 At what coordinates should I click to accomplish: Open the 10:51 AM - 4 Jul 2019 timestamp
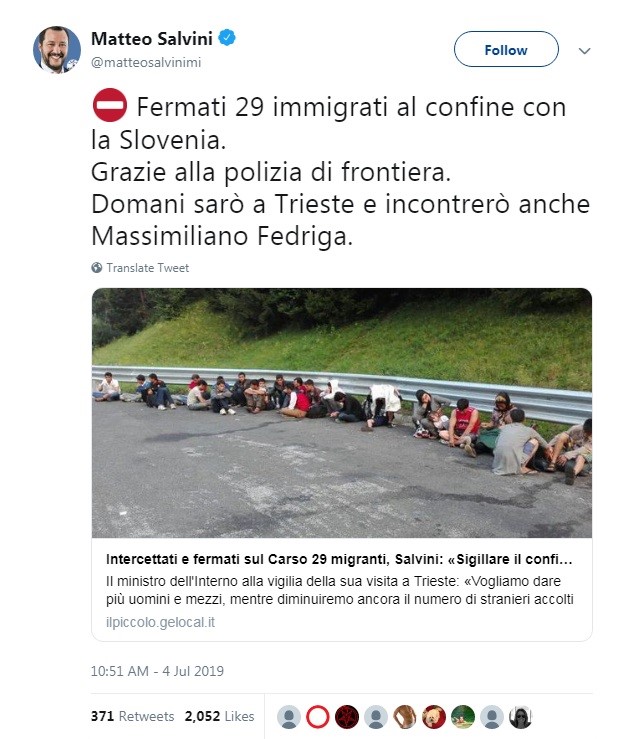pyautogui.click(x=157, y=671)
